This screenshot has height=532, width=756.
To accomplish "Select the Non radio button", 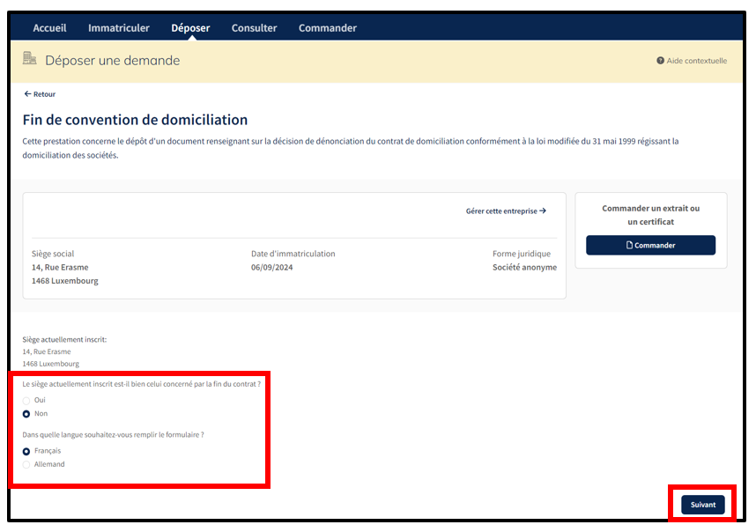I will pyautogui.click(x=26, y=413).
